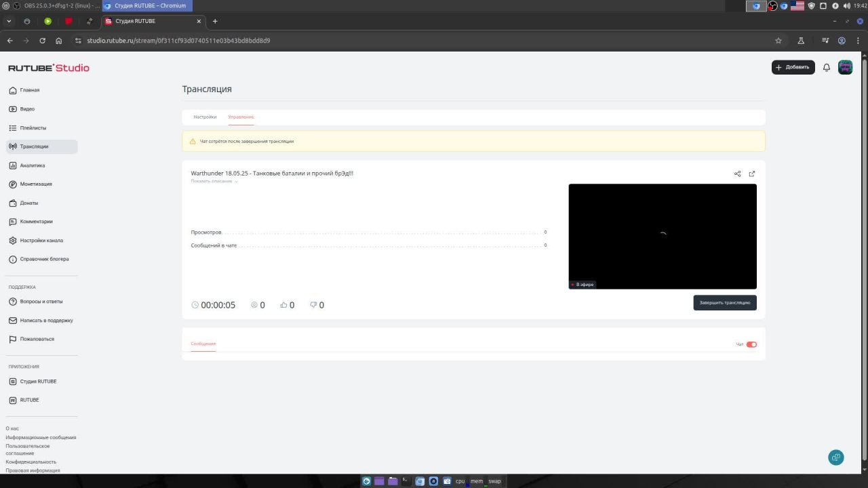Open Донаты sidebar item
The image size is (868, 488).
coord(23,203)
